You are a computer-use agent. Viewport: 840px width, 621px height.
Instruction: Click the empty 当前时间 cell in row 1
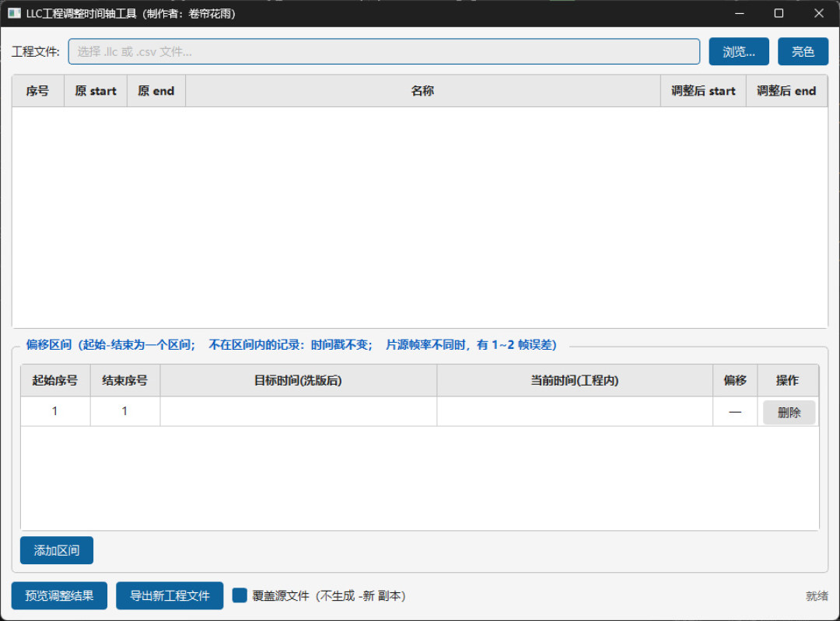[575, 411]
